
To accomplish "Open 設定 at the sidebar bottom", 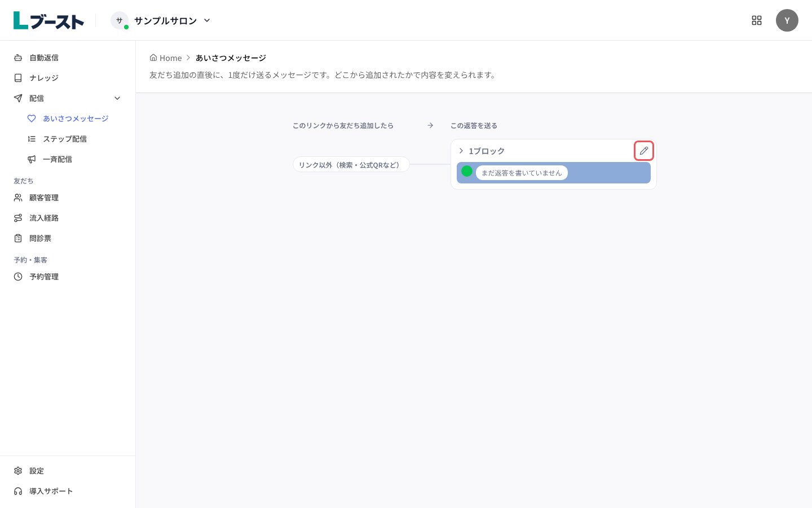I will point(68,471).
